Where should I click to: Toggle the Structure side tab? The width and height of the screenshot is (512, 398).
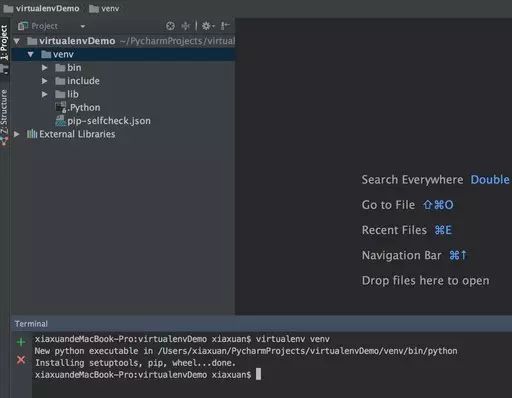(4, 113)
